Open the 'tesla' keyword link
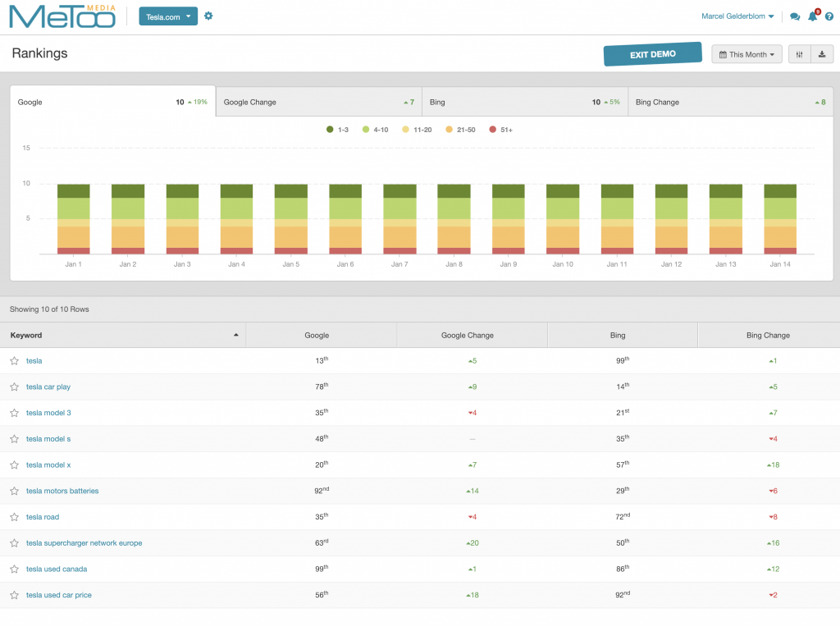The height and width of the screenshot is (627, 840). click(x=34, y=361)
